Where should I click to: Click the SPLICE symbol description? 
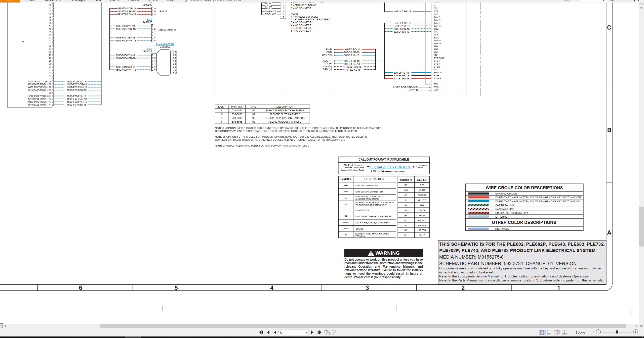tap(359, 229)
